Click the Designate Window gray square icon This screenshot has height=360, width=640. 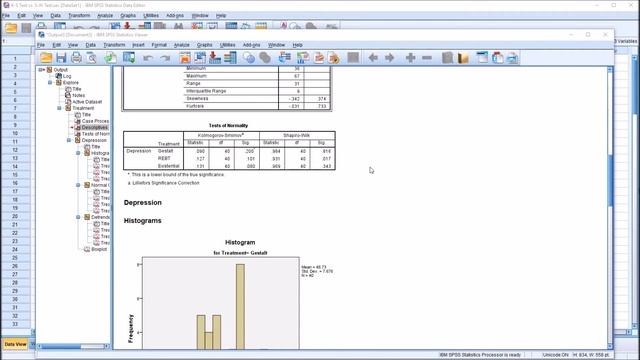(x=353, y=58)
